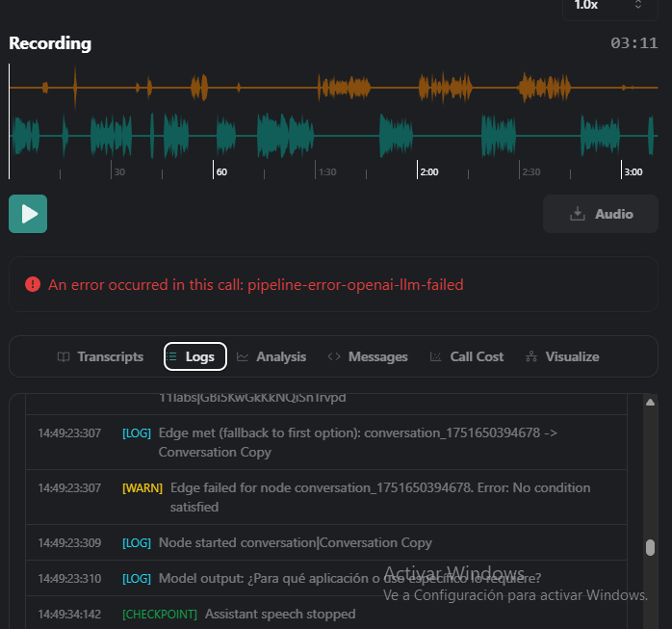Open the playback speed 1.0x dropdown
The height and width of the screenshot is (629, 672).
pyautogui.click(x=609, y=6)
